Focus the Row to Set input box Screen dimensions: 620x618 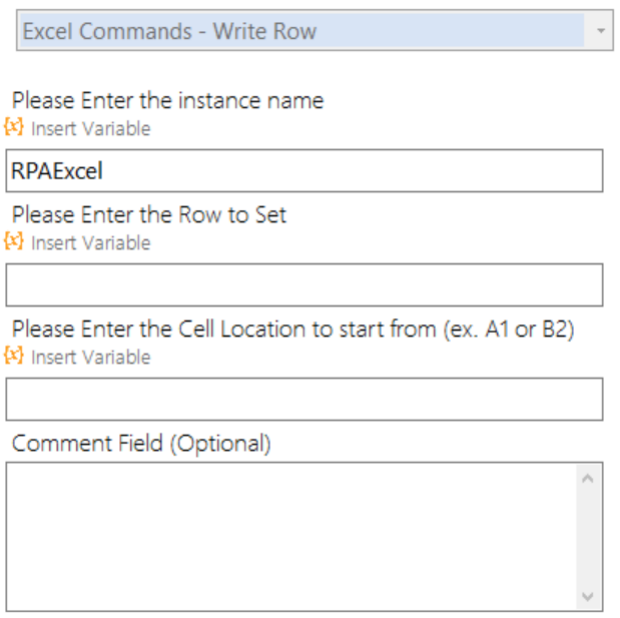tap(304, 285)
